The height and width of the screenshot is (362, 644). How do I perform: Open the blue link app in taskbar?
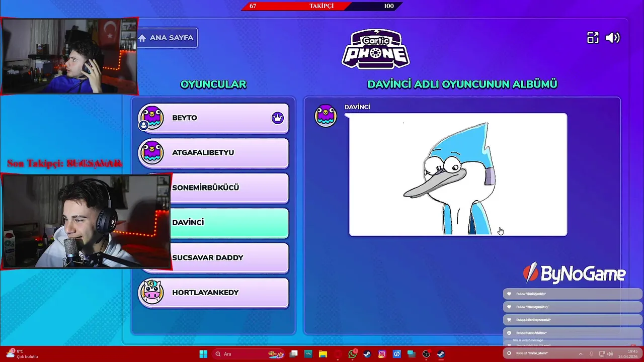tap(396, 354)
